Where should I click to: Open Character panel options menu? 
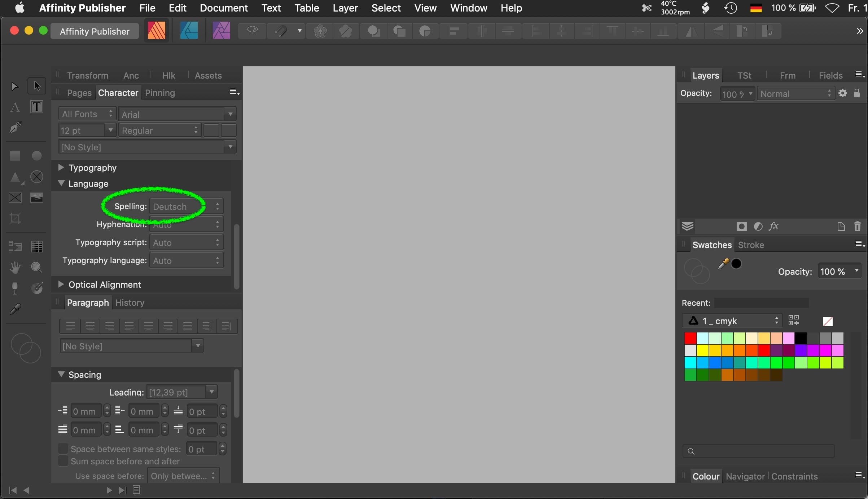coord(234,92)
